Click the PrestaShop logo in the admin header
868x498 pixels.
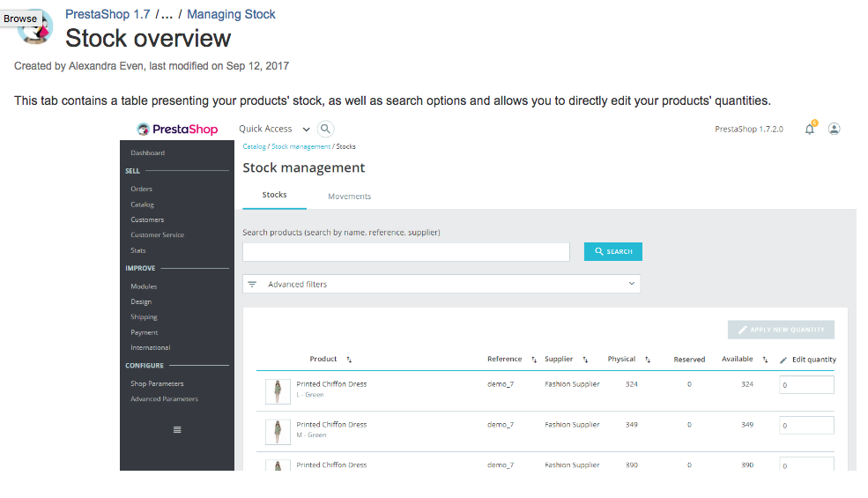(178, 129)
